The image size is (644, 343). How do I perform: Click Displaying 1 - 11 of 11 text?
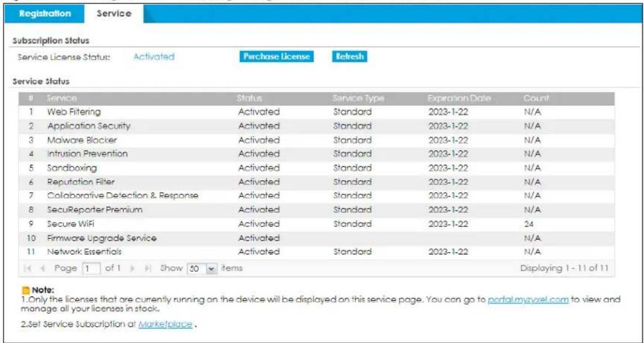(564, 268)
